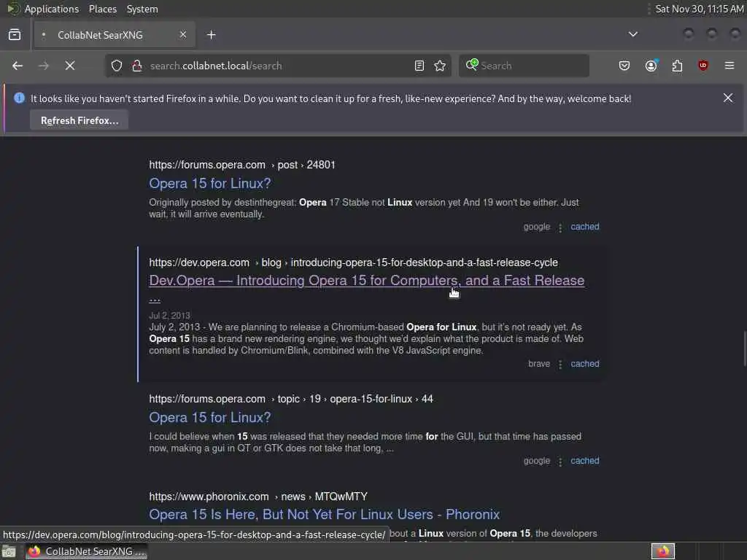The image size is (747, 560).
Task: Click the date and time clock
Action: pos(699,9)
